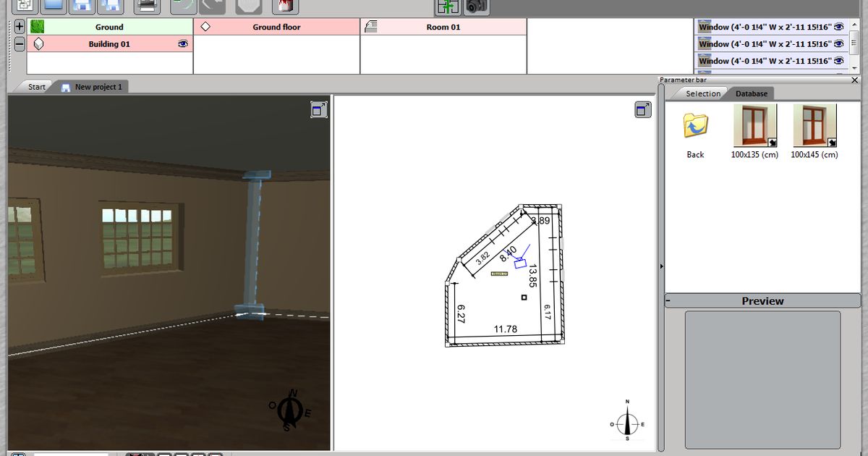
Task: Collapse the Preview section with its minus
Action: coord(668,300)
